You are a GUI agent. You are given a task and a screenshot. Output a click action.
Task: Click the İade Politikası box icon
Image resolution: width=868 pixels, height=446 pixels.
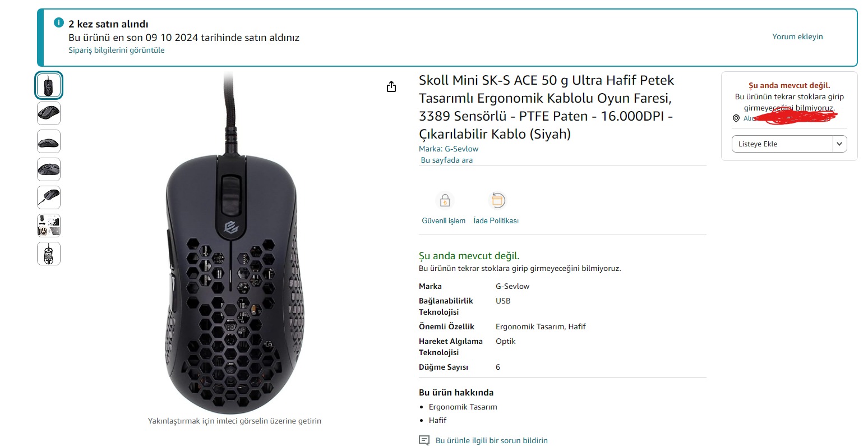pos(497,200)
